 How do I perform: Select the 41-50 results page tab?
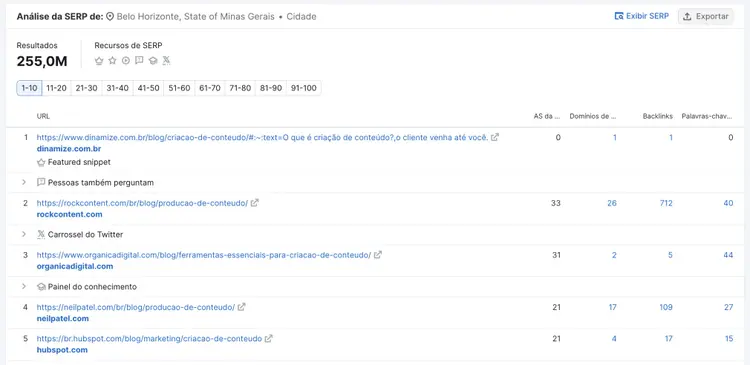pos(148,88)
